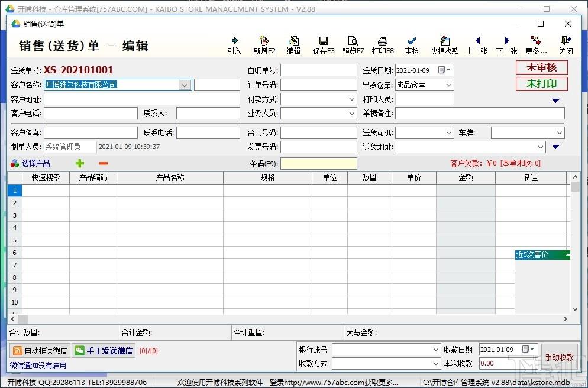588x388 pixels.
Task: Click the 产品名称 column header
Action: 170,177
